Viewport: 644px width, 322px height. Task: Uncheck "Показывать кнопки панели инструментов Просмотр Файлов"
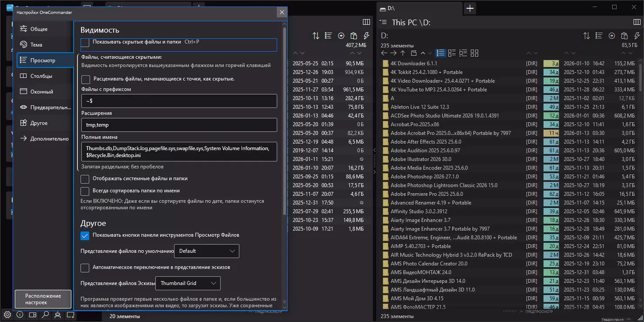point(85,235)
